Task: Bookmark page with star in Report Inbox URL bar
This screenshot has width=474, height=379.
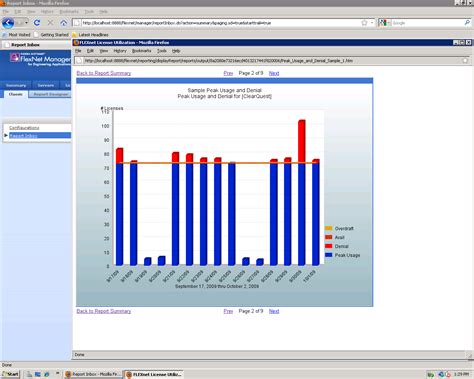Action: tap(364, 23)
